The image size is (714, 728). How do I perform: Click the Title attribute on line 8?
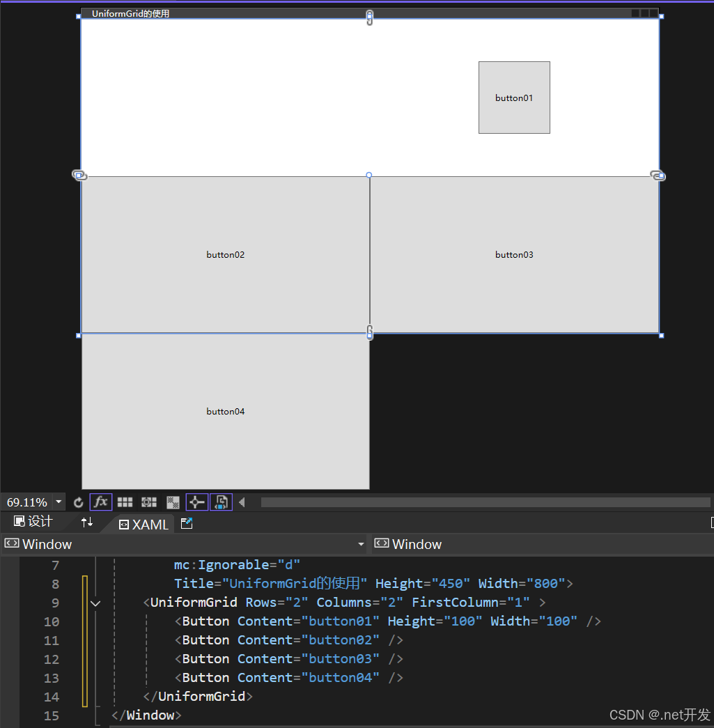pyautogui.click(x=271, y=584)
